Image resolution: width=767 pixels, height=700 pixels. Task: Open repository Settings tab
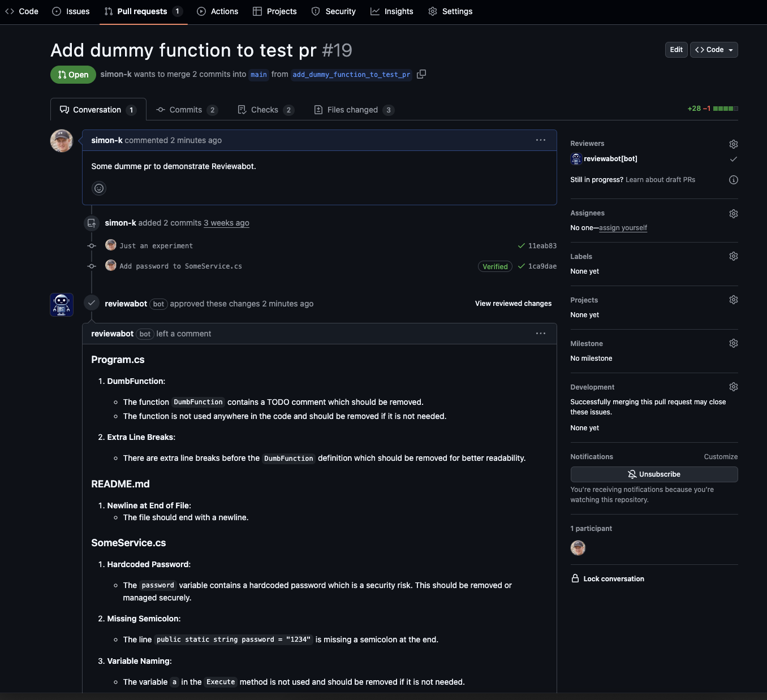pyautogui.click(x=450, y=11)
